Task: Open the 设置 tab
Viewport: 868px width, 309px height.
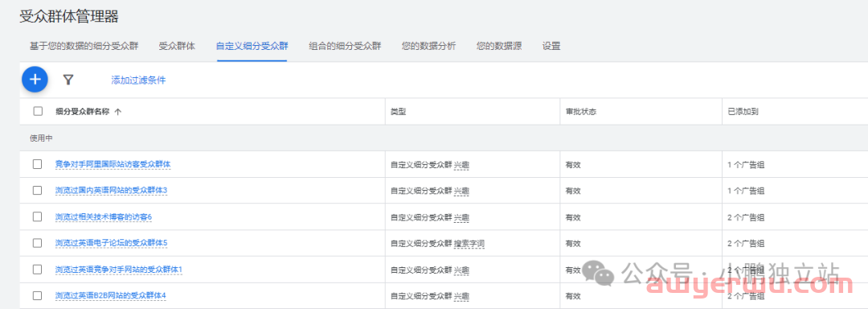Action: tap(551, 46)
